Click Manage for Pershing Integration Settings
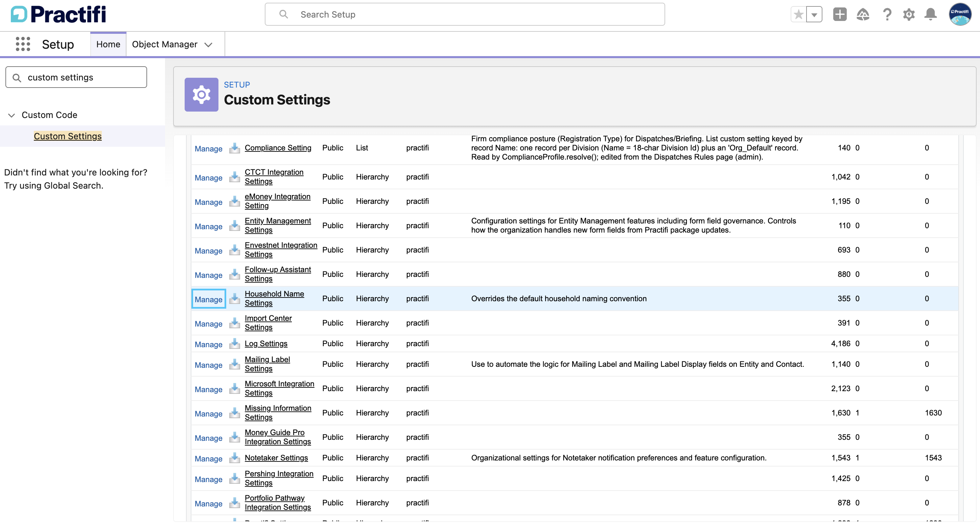 (208, 479)
